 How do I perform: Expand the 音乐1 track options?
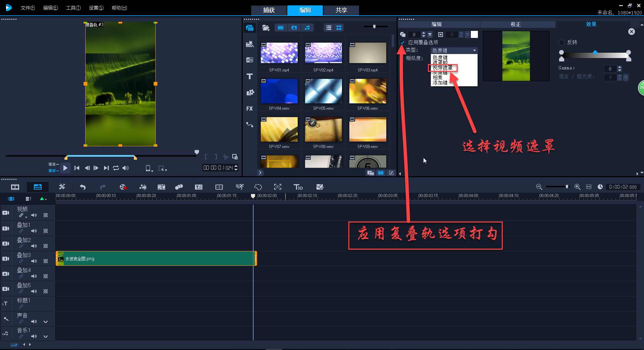pyautogui.click(x=46, y=336)
